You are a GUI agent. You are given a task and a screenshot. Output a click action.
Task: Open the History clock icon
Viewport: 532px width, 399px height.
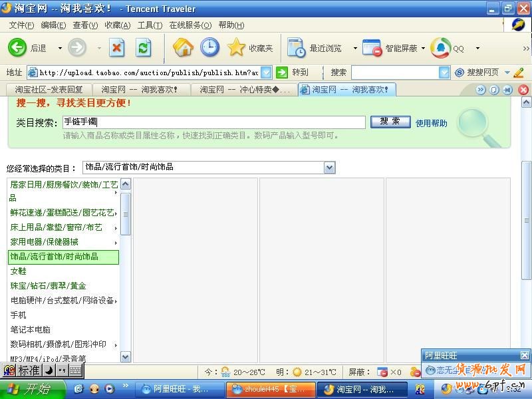209,47
